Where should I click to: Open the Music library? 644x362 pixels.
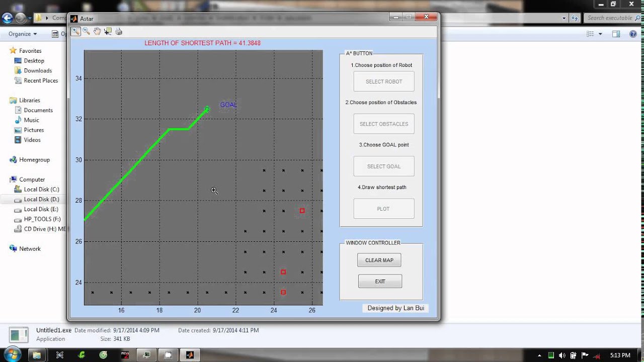(x=31, y=120)
